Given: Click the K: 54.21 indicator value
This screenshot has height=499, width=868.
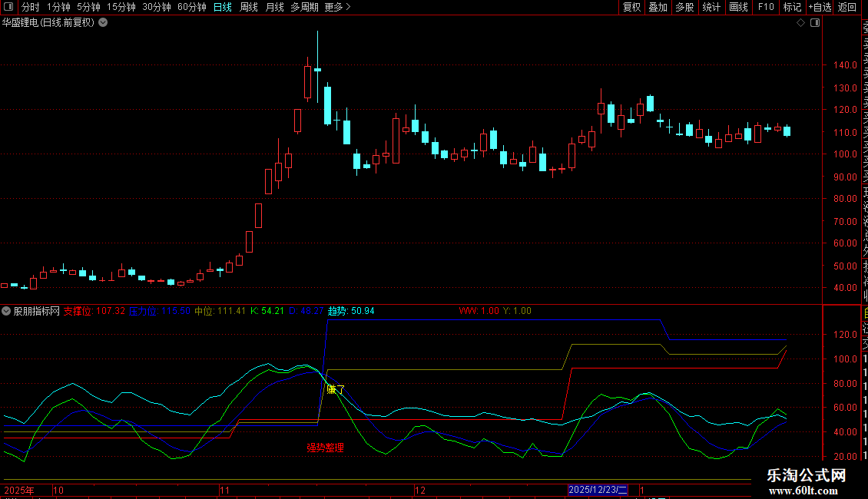Looking at the screenshot, I should [267, 311].
